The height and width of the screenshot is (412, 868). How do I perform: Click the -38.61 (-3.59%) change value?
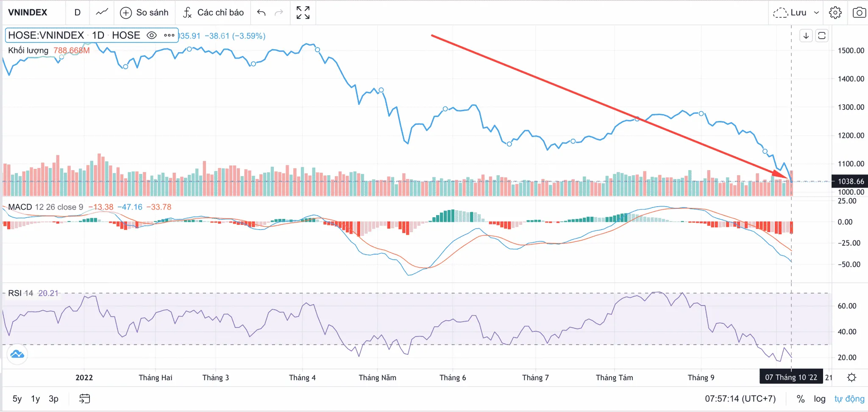(235, 36)
